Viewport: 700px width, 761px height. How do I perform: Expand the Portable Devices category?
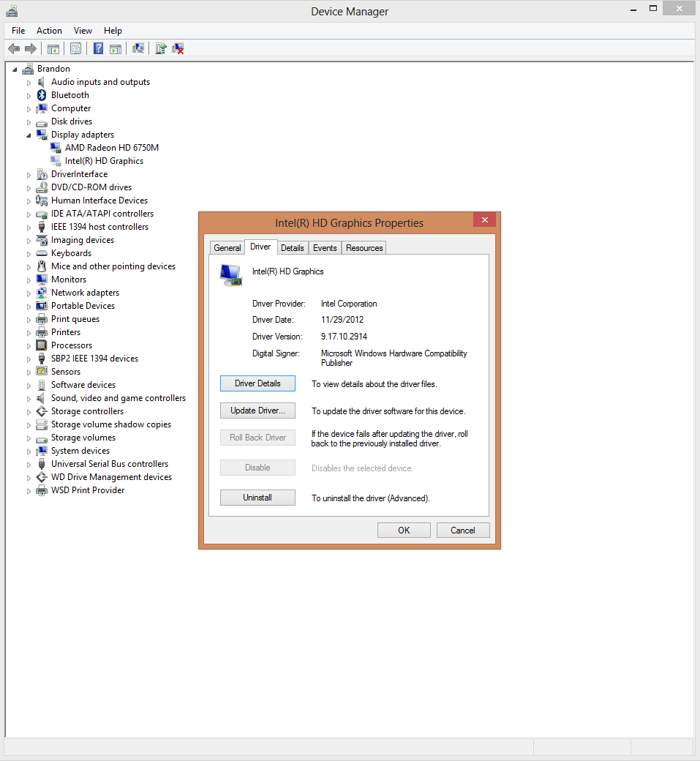pyautogui.click(x=29, y=307)
